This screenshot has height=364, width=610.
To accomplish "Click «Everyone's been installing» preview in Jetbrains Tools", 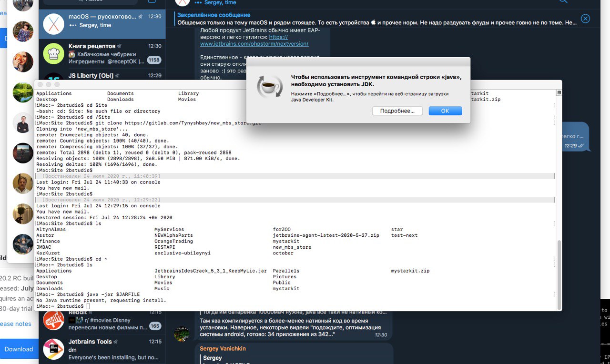I will click(113, 357).
